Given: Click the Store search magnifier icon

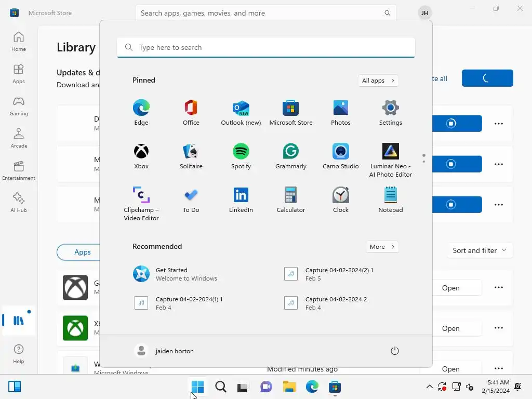Looking at the screenshot, I should 387,13.
